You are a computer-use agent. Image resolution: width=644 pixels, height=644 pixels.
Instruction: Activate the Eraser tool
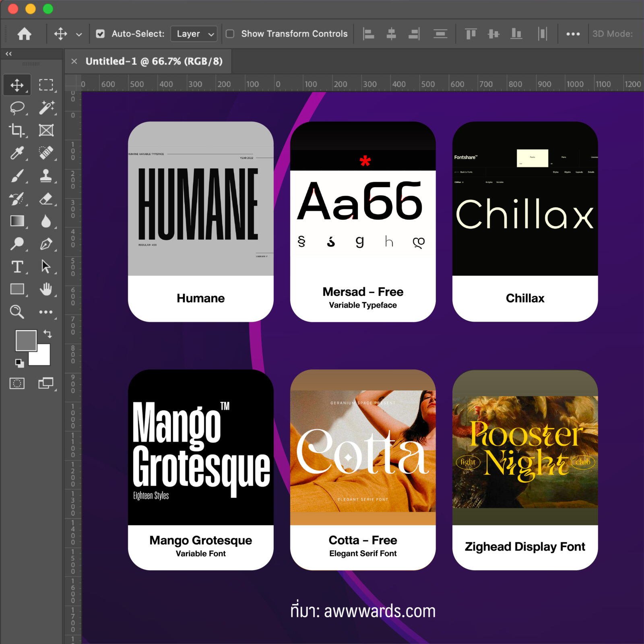tap(46, 199)
